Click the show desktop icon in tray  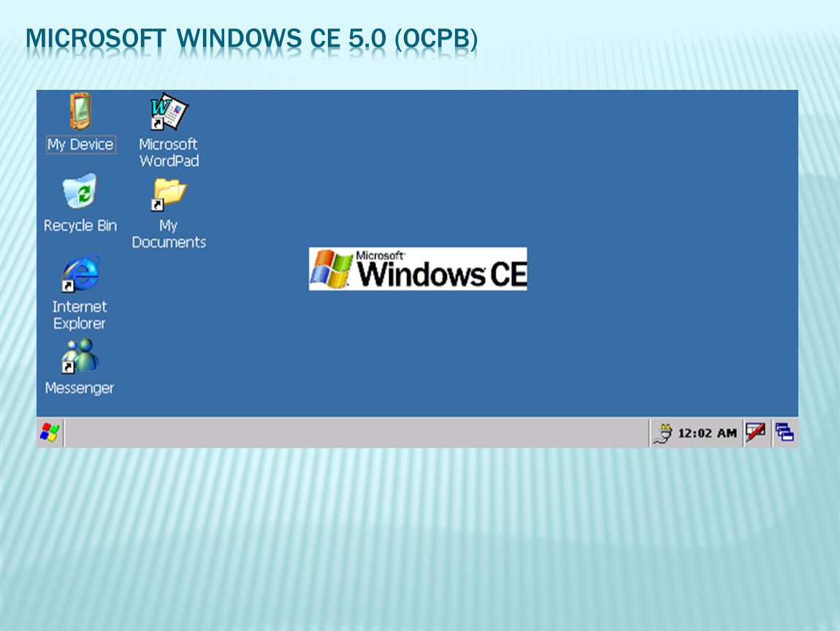(x=784, y=432)
